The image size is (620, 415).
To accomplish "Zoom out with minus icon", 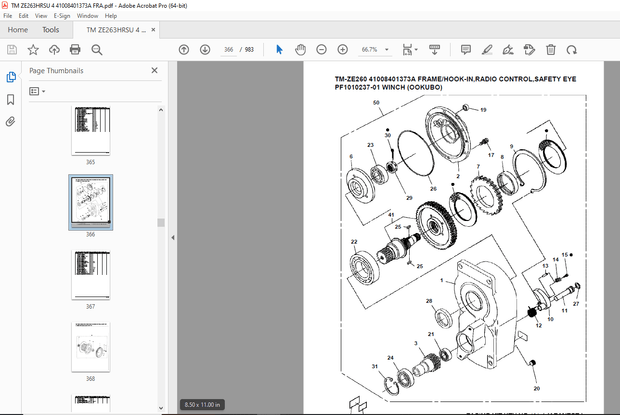I will pos(321,49).
